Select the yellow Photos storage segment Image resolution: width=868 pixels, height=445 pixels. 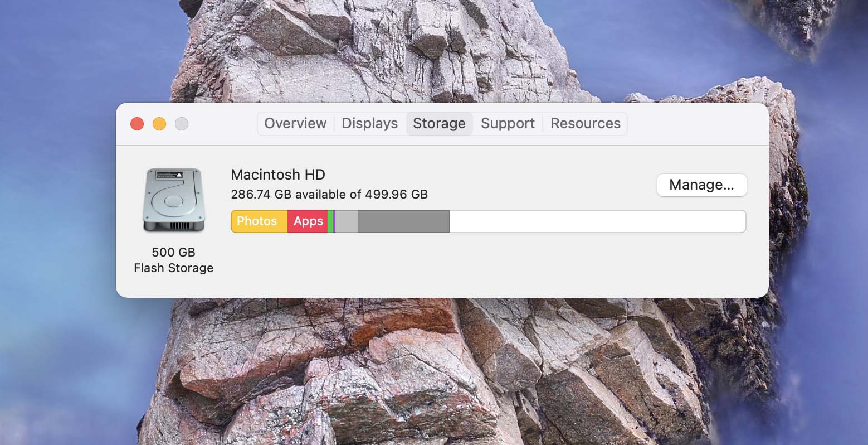(259, 221)
